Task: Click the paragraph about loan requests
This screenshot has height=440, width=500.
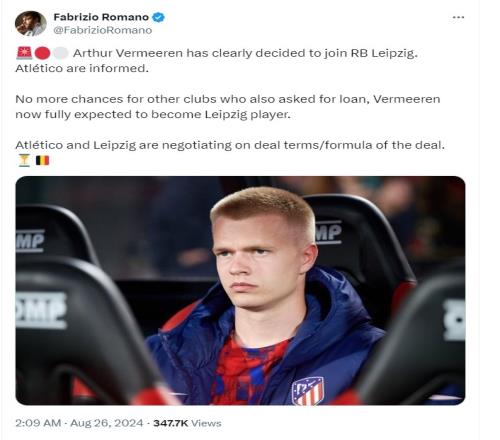Action: (228, 107)
